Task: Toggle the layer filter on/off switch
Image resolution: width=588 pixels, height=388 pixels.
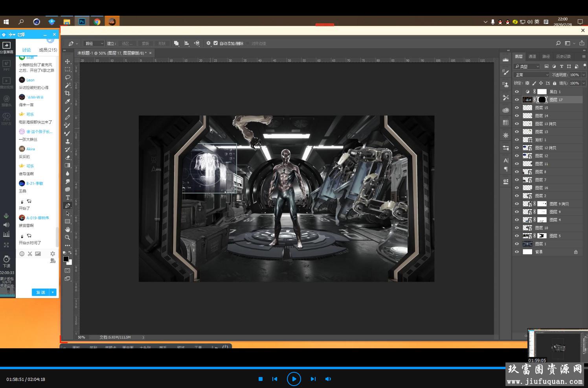Action: (584, 66)
